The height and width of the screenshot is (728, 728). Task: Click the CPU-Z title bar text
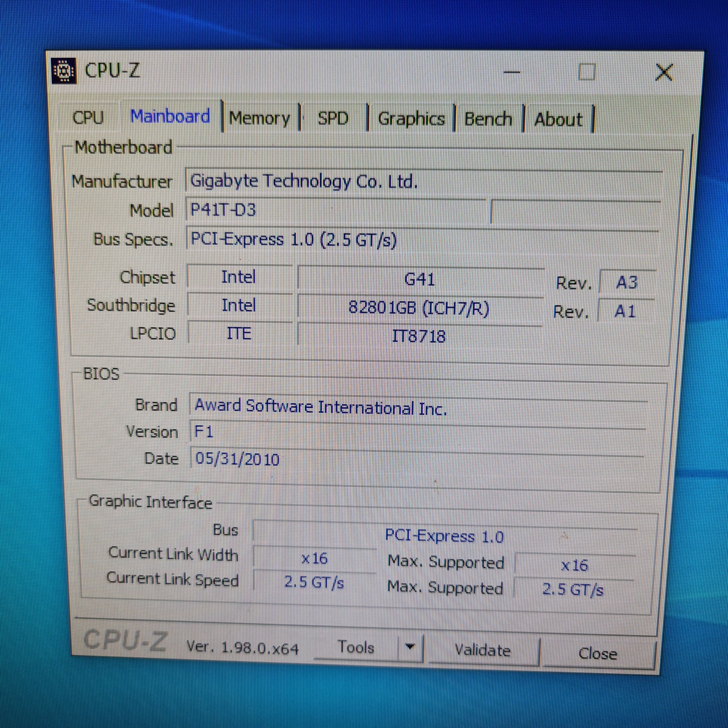click(x=113, y=71)
